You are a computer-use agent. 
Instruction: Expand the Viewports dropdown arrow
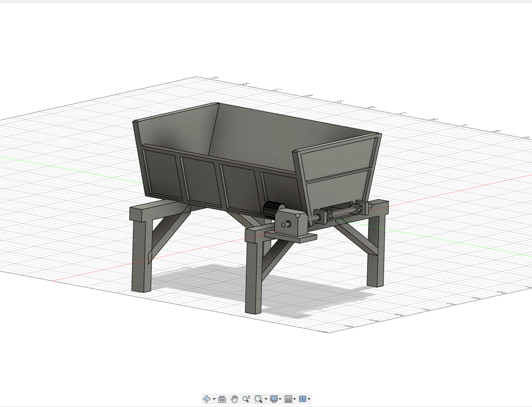pos(309,399)
